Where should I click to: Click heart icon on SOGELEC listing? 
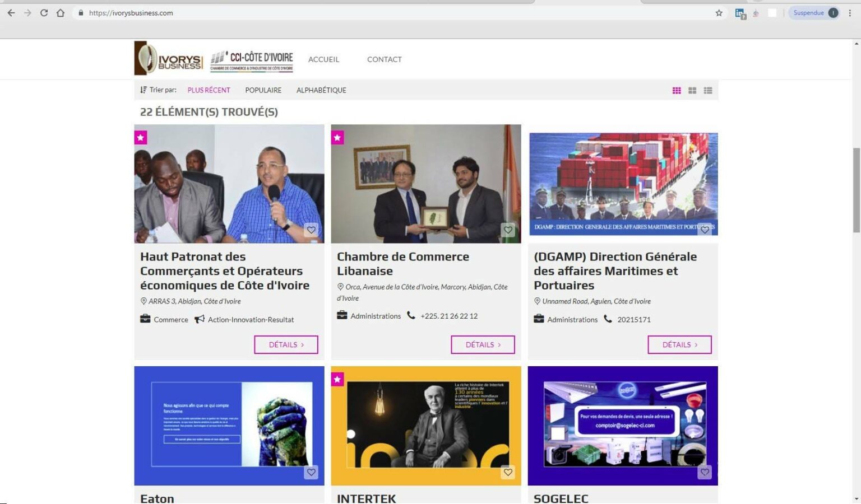(x=705, y=472)
